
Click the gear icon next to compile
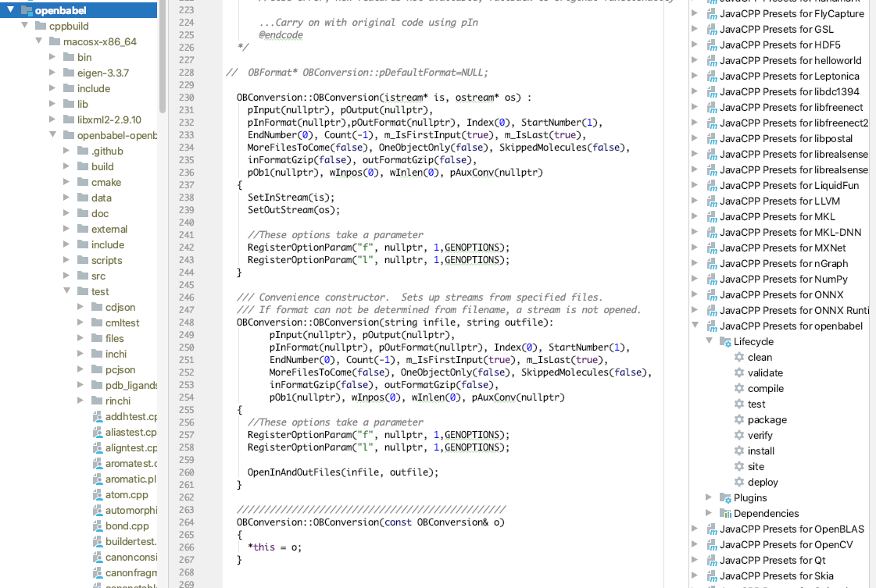click(x=739, y=389)
